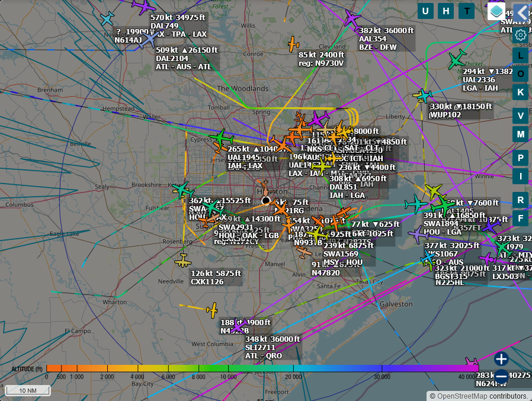532x401 pixels.
Task: Click the I sidebar button
Action: tap(520, 176)
